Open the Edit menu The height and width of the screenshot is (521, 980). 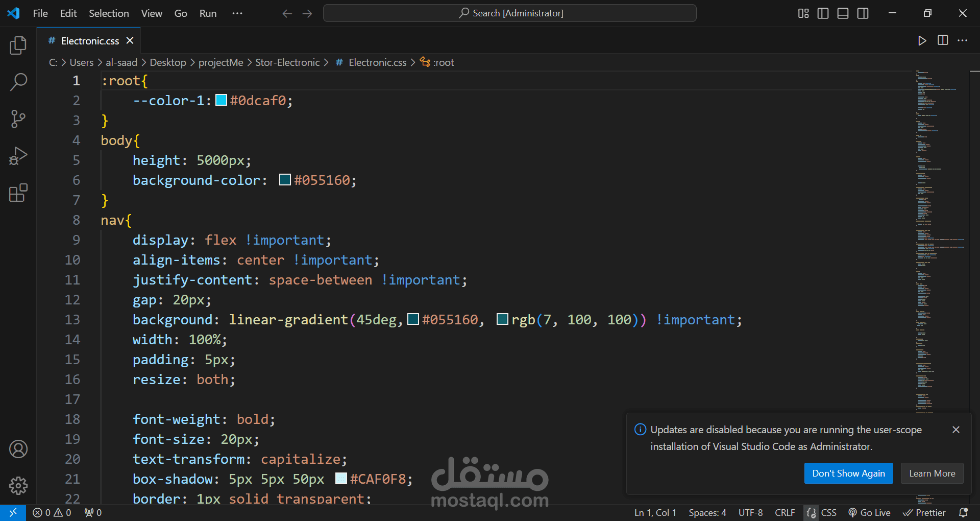68,13
